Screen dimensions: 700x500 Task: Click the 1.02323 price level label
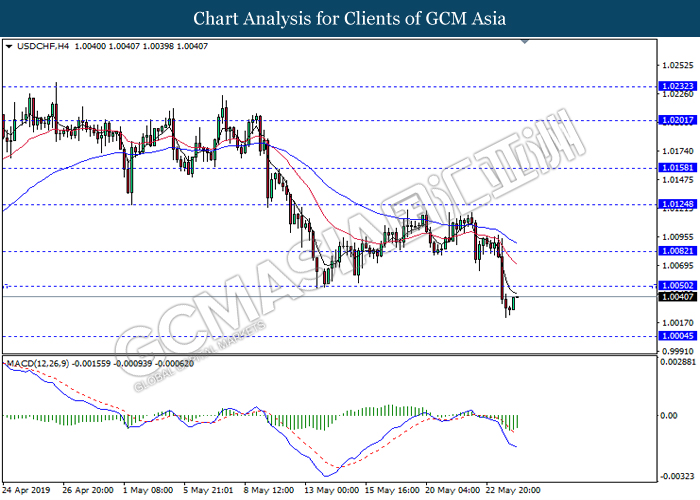678,86
